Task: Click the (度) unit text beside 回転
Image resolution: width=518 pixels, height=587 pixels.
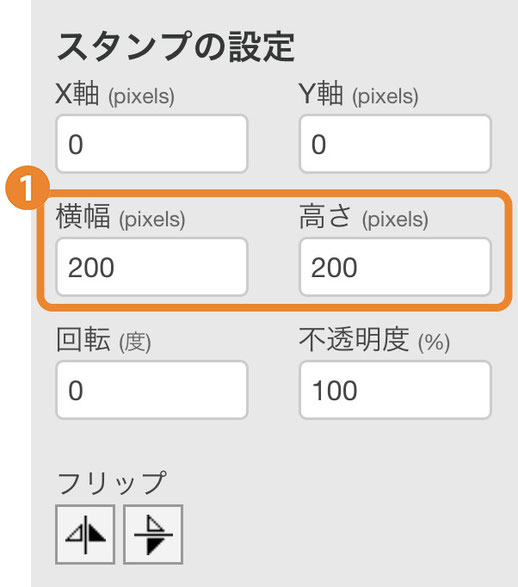Action: (135, 342)
